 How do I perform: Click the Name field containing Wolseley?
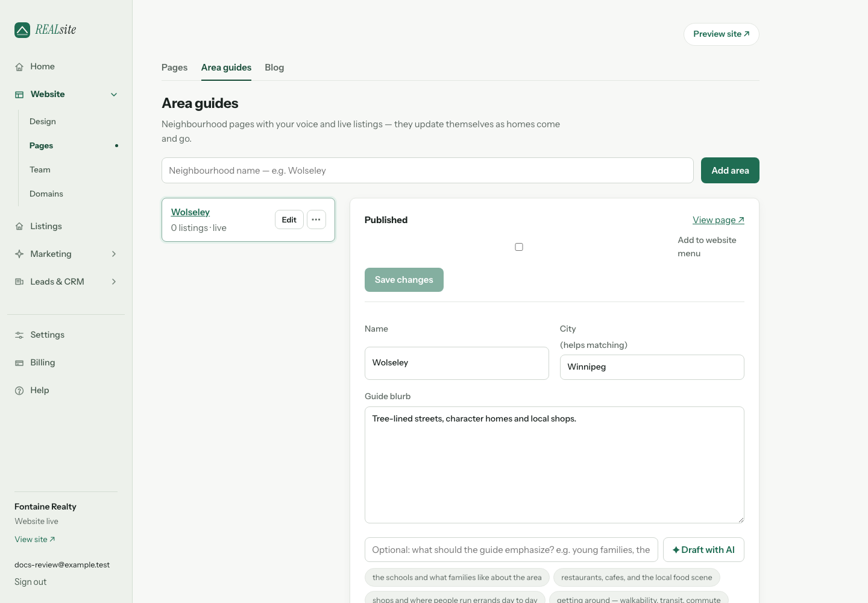(457, 363)
